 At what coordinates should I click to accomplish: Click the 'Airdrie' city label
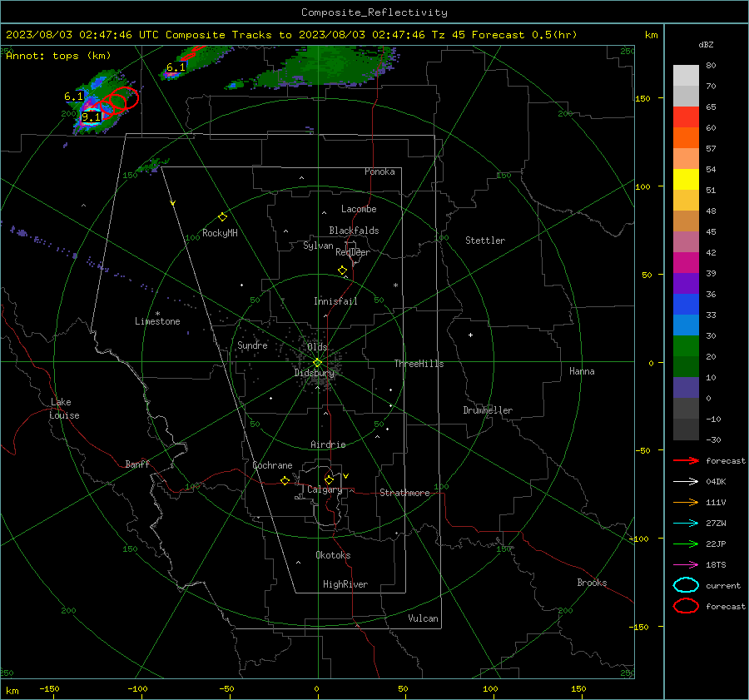pos(328,444)
